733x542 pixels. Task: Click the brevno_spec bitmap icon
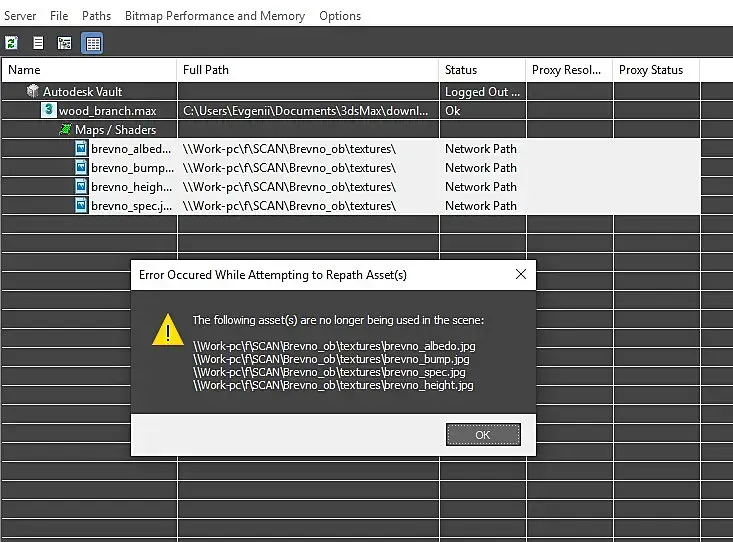[x=81, y=206]
